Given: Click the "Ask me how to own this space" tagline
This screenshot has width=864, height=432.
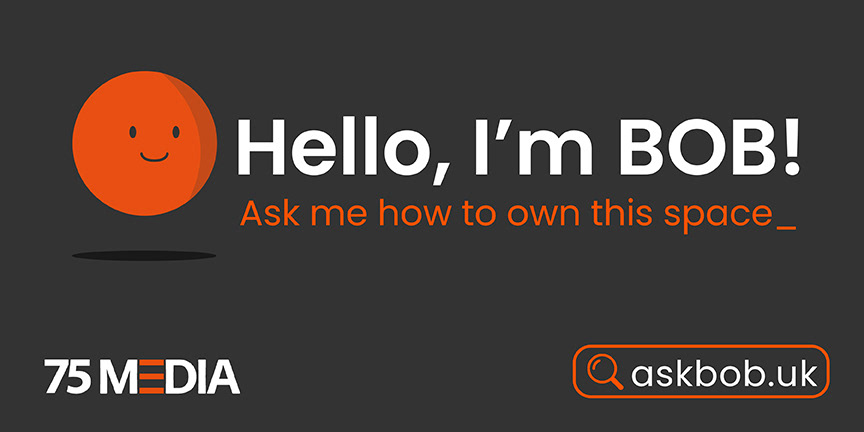Looking at the screenshot, I should point(506,214).
